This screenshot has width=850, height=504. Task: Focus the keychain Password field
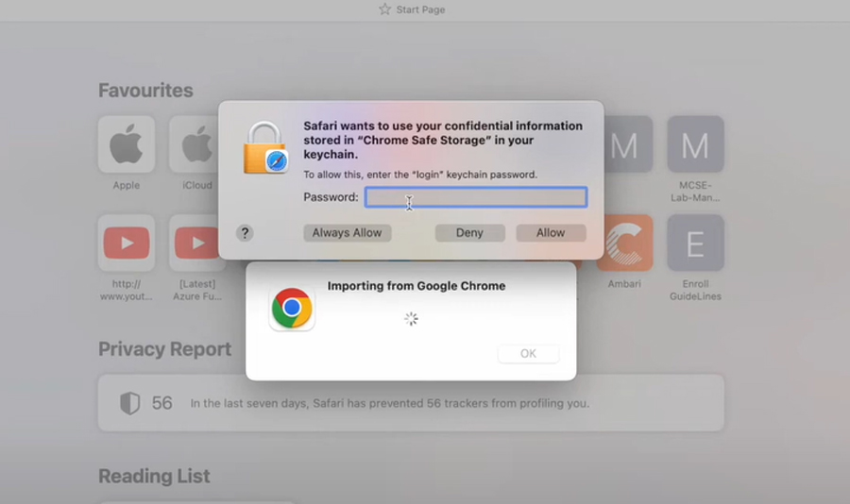[x=476, y=197]
